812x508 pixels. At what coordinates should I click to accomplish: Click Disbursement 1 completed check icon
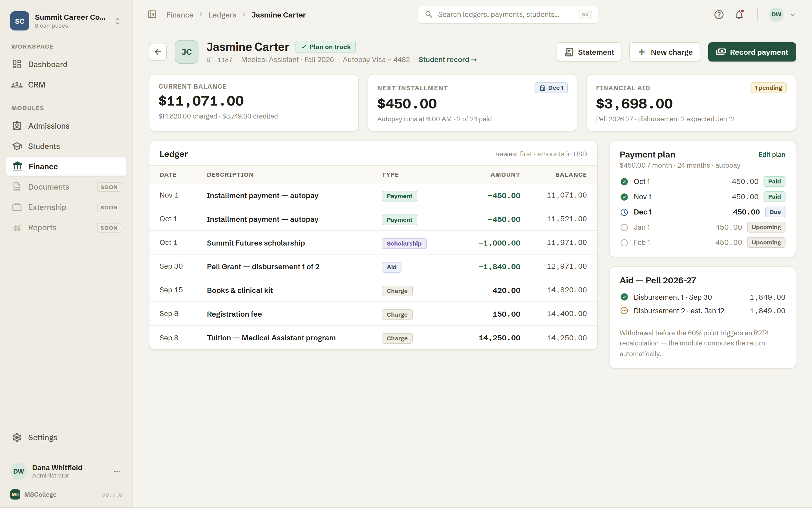coord(624,297)
